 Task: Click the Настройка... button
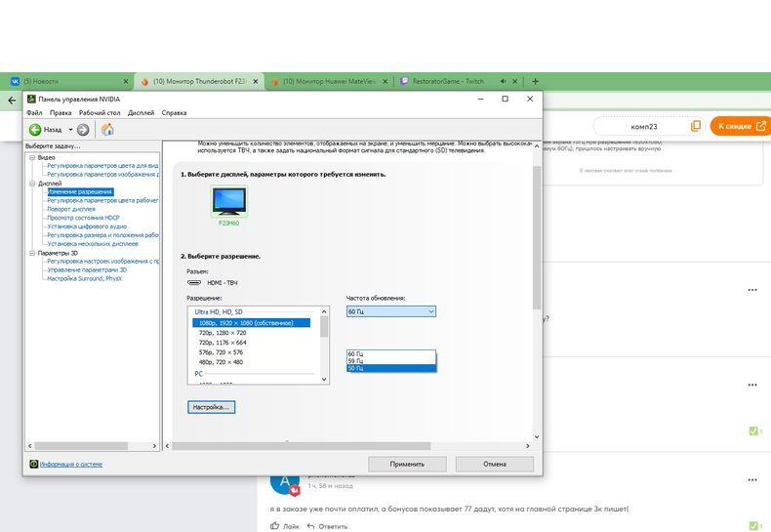coord(211,407)
